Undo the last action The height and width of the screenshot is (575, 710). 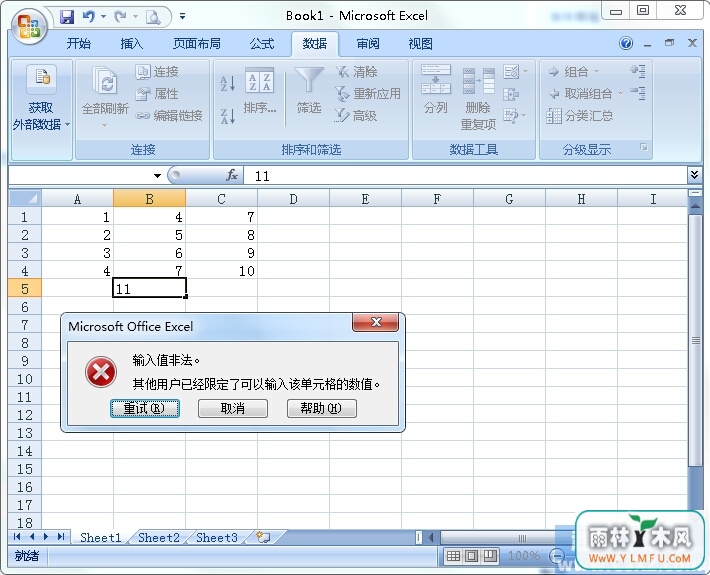[x=88, y=17]
